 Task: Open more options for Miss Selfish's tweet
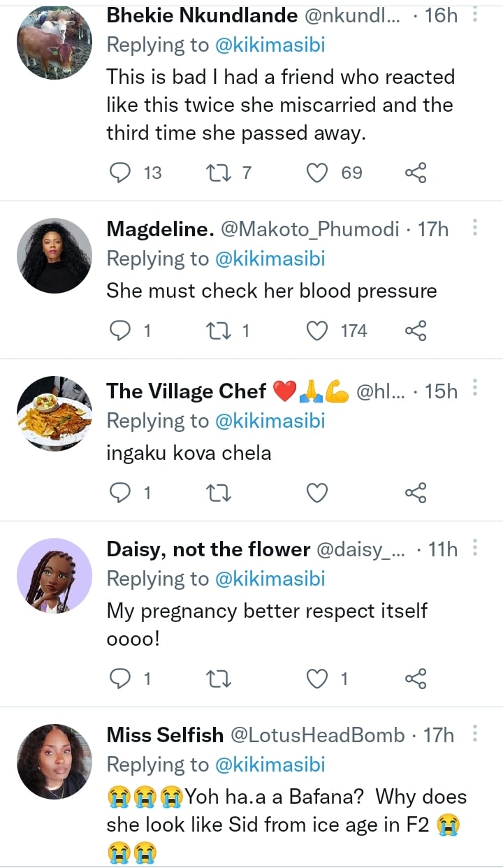pyautogui.click(x=475, y=733)
